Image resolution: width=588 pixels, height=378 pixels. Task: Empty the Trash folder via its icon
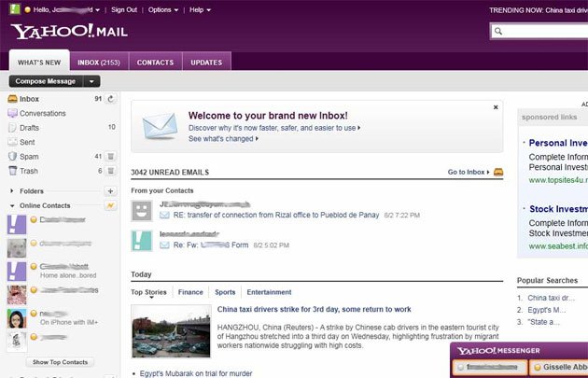[111, 171]
